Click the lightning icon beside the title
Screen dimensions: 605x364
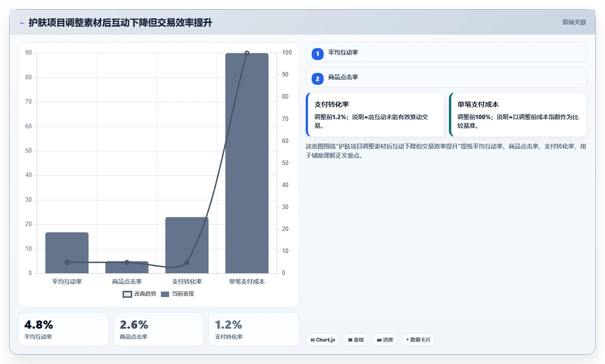[x=22, y=23]
